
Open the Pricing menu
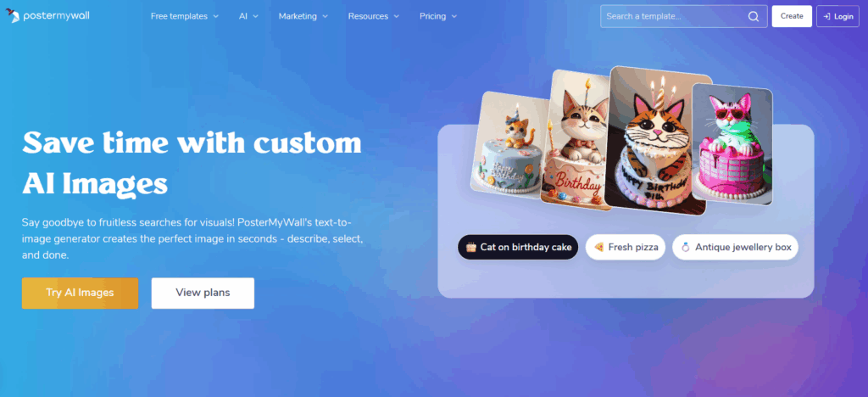click(x=438, y=17)
